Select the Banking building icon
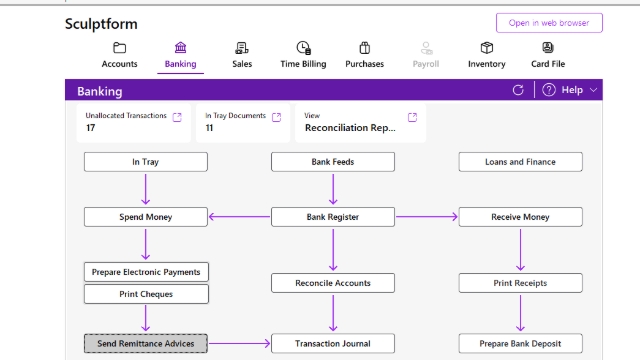The height and width of the screenshot is (360, 640). tap(180, 48)
